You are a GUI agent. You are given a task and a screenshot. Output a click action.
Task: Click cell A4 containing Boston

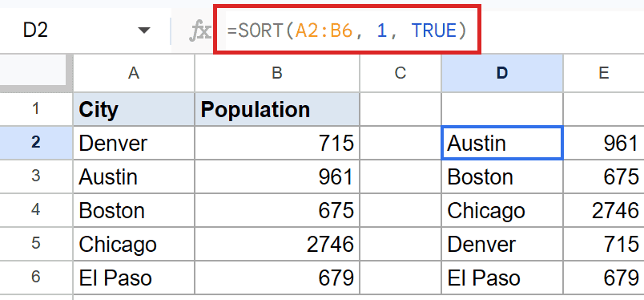(134, 210)
